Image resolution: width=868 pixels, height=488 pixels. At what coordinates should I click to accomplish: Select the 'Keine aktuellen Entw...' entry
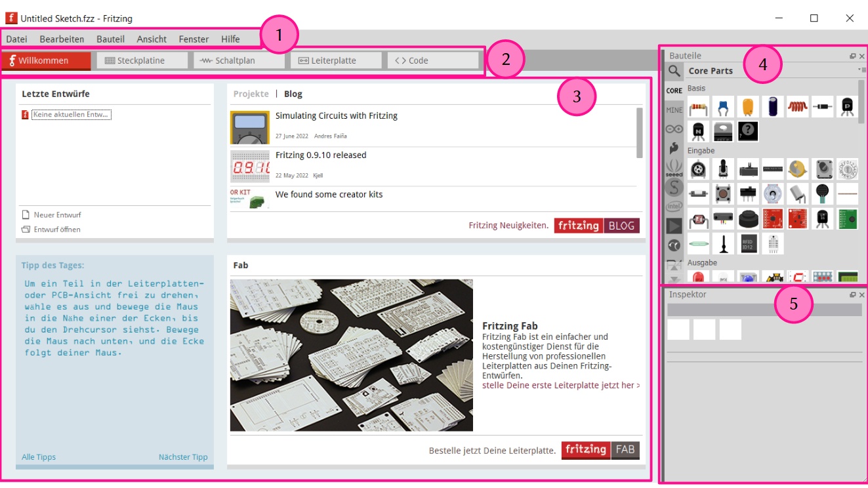[x=71, y=115]
